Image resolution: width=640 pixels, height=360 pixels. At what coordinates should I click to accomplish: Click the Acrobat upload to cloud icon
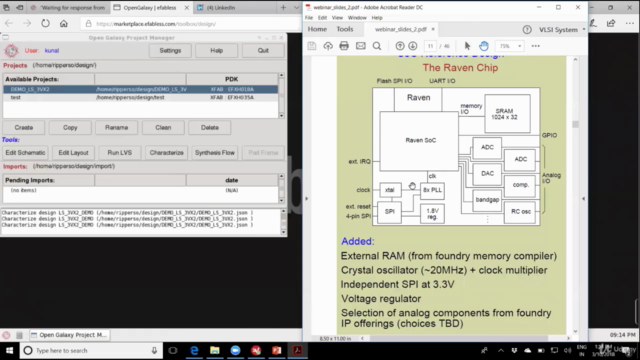coord(328,46)
